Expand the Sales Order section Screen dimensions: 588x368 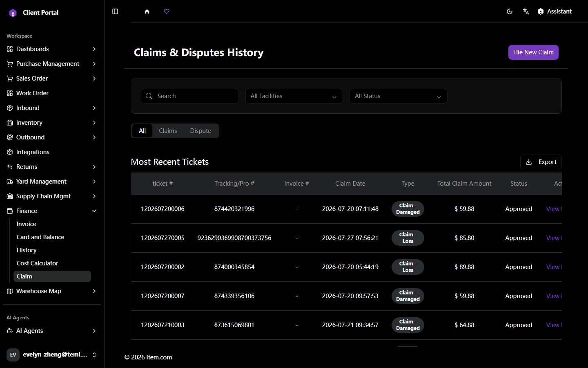(x=52, y=79)
